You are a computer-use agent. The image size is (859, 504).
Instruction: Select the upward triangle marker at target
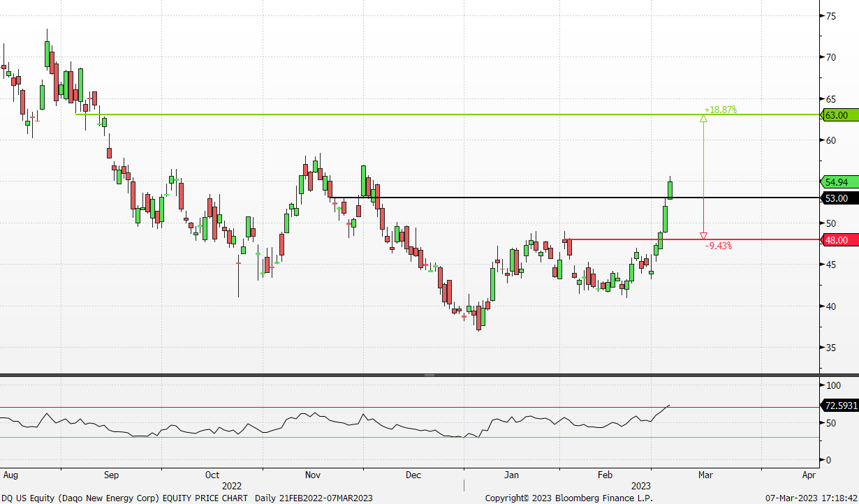pos(703,119)
